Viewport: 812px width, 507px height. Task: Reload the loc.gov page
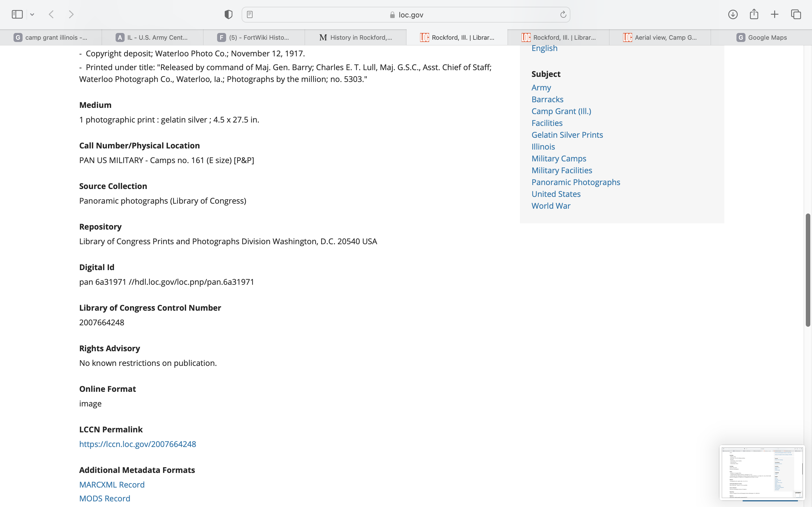point(563,14)
